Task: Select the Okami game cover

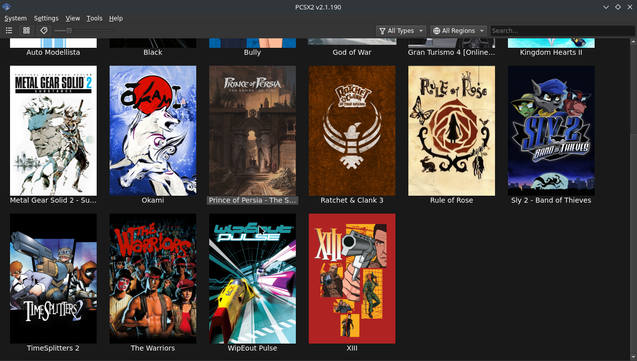Action: pos(153,131)
